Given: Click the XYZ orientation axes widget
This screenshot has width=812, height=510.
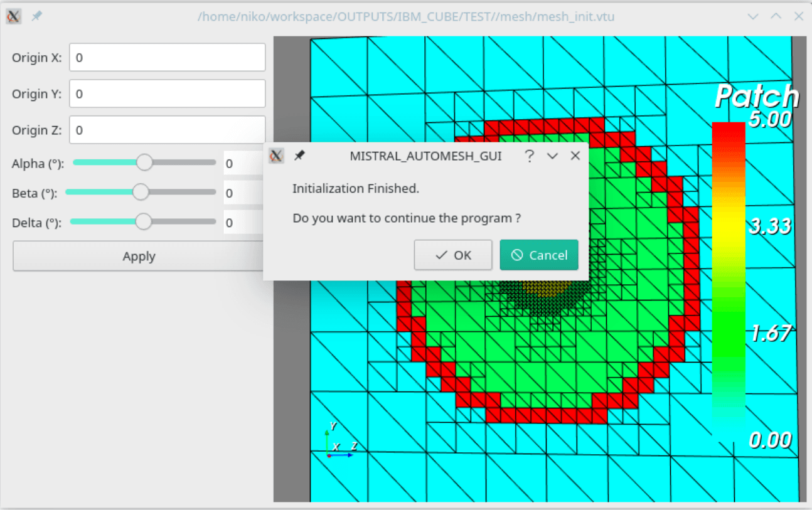Looking at the screenshot, I should tap(339, 442).
